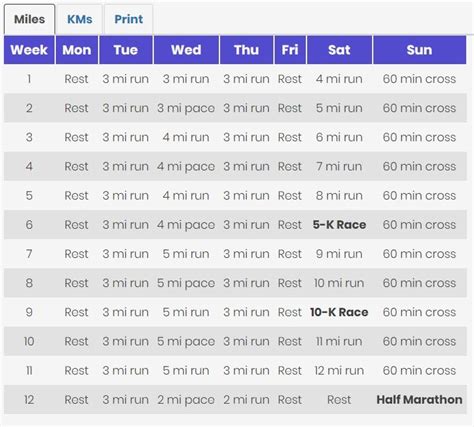The height and width of the screenshot is (427, 474).
Task: Click the Week column header
Action: click(x=29, y=50)
